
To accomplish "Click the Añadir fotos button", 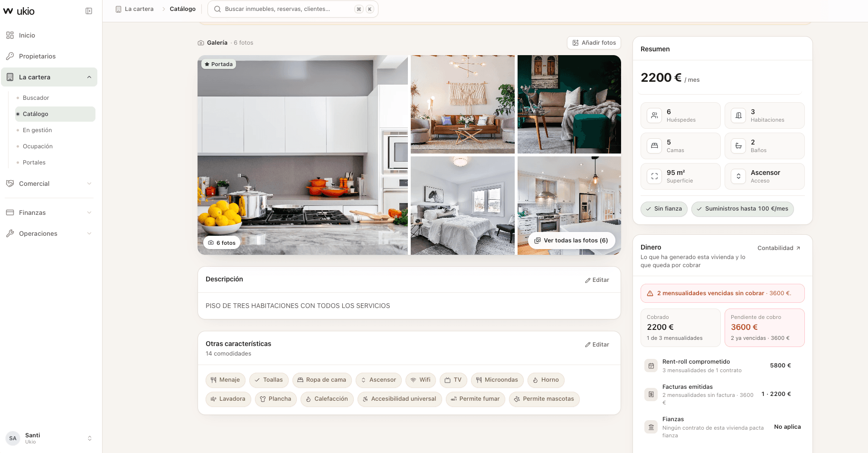I will 594,43.
